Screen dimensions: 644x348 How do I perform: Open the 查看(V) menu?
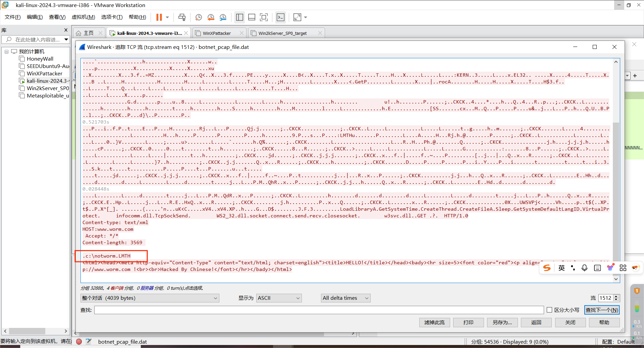pyautogui.click(x=57, y=17)
